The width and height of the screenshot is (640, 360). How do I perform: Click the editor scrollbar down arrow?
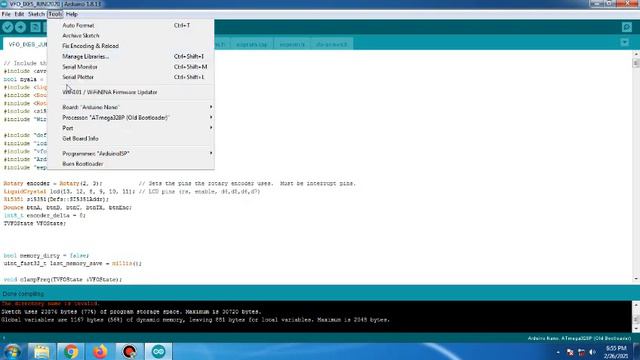pyautogui.click(x=636, y=279)
